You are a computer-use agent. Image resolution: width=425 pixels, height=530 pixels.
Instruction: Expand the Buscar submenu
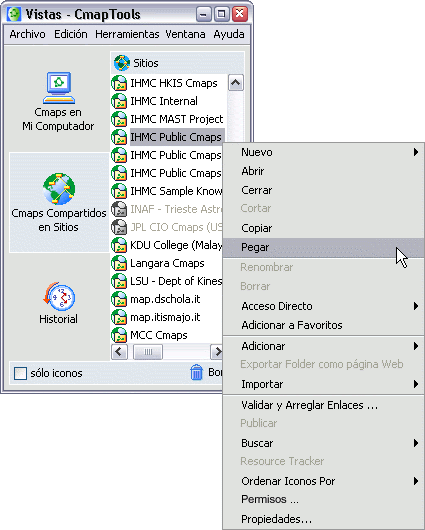tap(324, 443)
